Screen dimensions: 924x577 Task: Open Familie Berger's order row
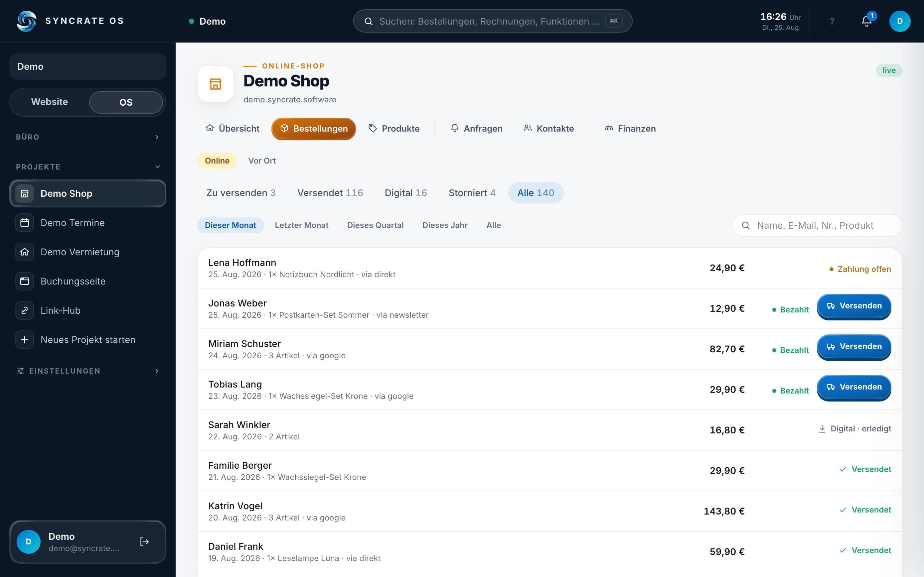coord(549,471)
